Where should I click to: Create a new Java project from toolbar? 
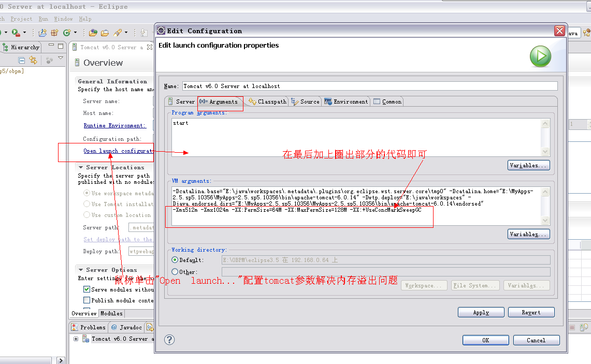[42, 33]
